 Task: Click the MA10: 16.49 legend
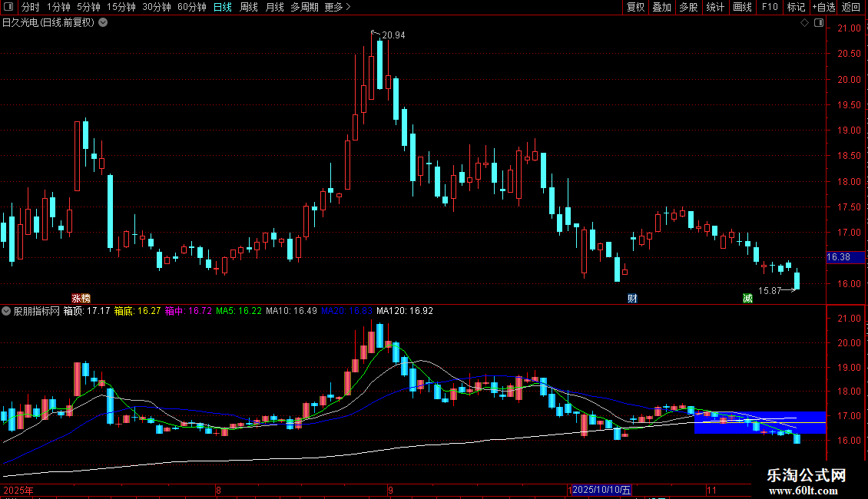click(291, 311)
